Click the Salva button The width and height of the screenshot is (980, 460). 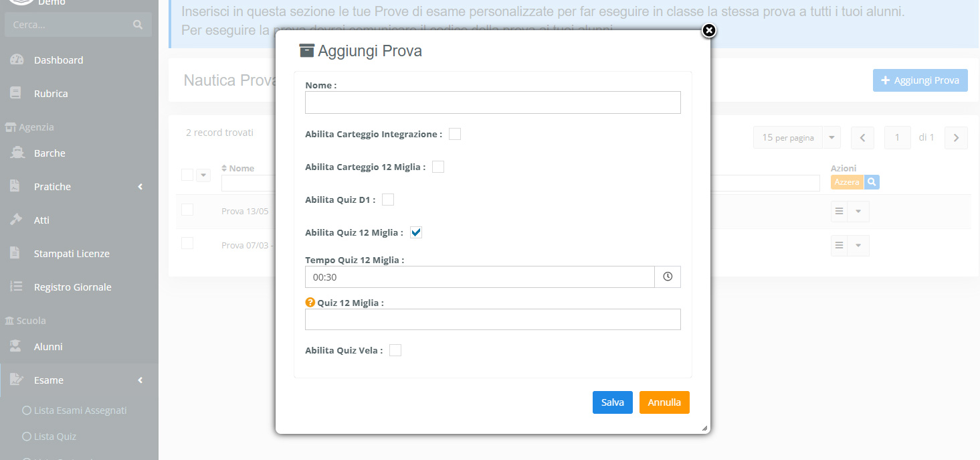click(x=613, y=402)
